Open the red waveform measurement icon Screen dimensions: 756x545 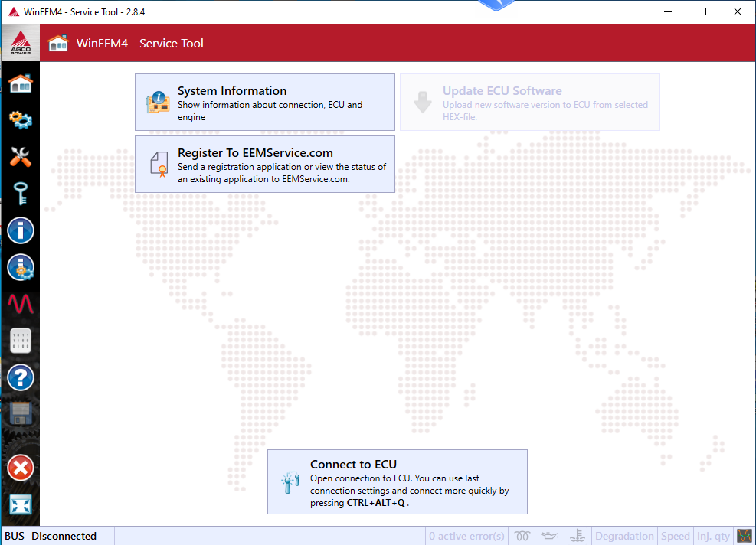(x=20, y=304)
